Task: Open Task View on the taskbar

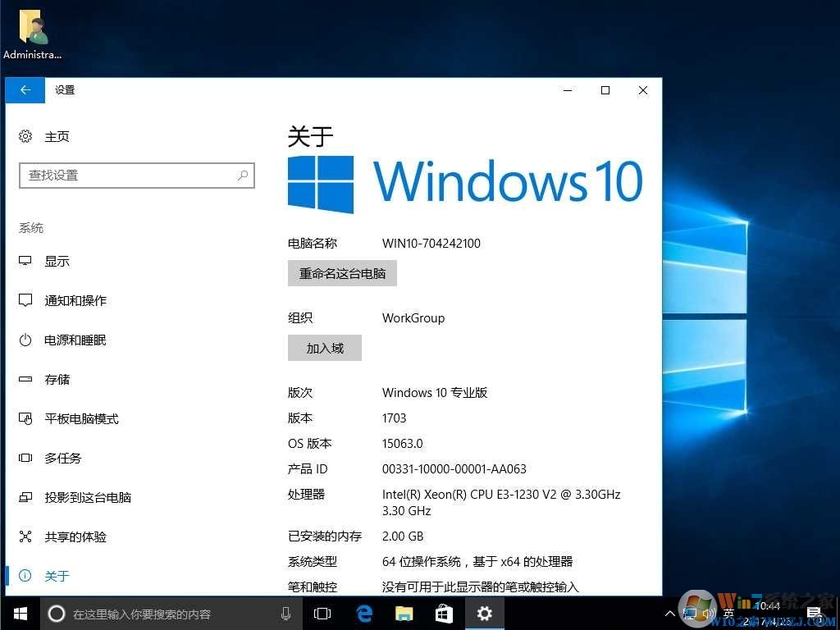Action: tap(322, 614)
